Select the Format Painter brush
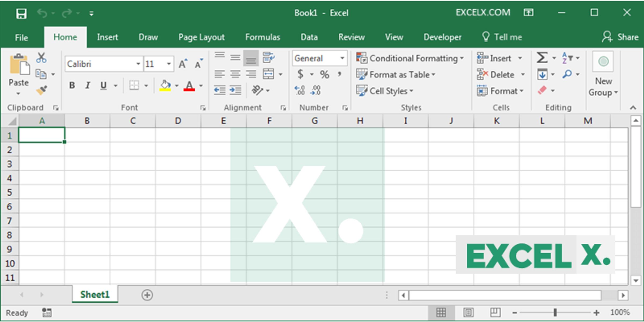 [x=42, y=90]
